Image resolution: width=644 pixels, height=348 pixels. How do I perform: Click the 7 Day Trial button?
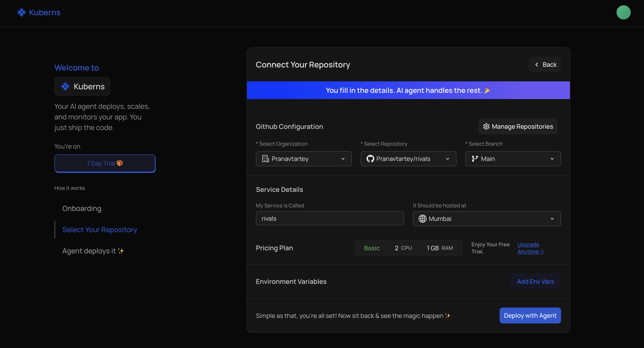(105, 164)
